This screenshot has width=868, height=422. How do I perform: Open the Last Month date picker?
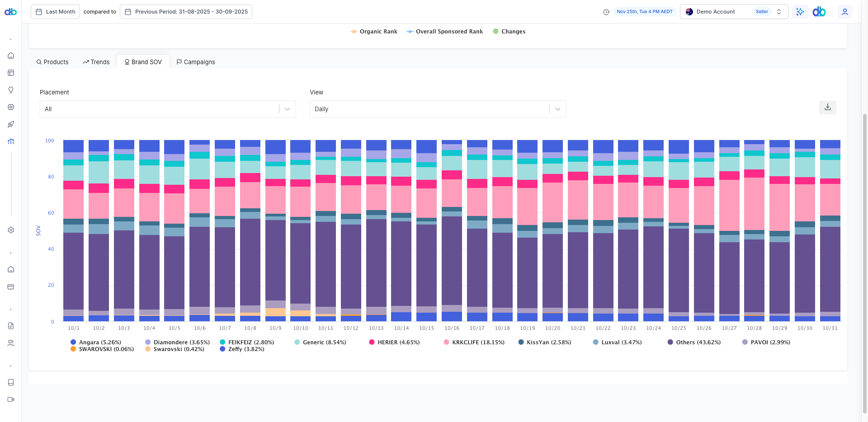tap(56, 12)
